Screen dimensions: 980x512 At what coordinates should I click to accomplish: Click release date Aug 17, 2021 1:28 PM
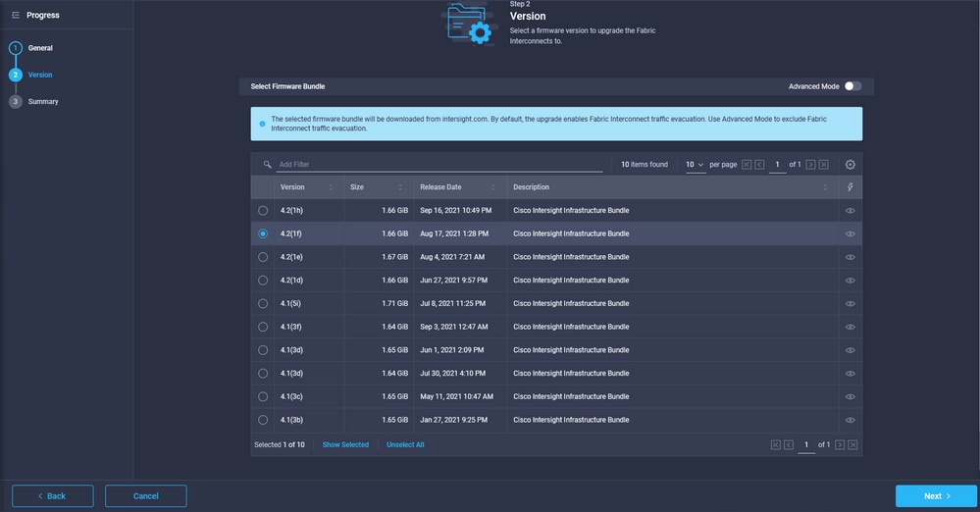tap(454, 233)
